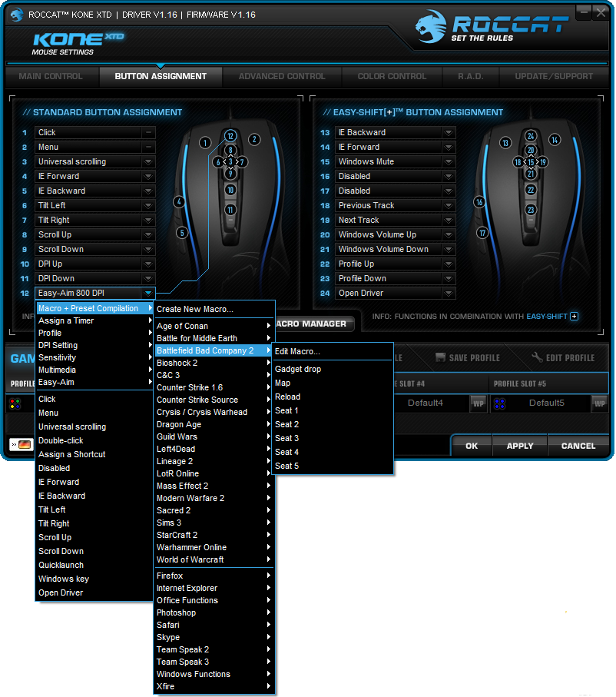Select the Gadget drop macro
Screen dimensions: 616x697
[x=332, y=369]
